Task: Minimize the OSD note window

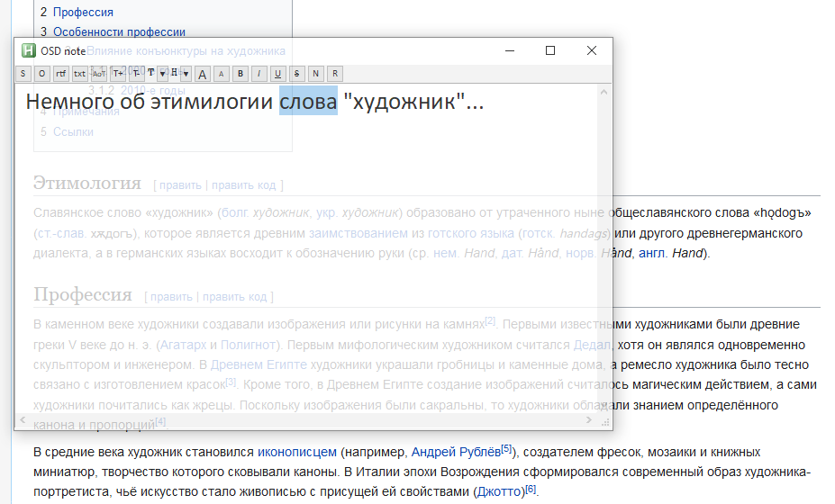Action: (510, 50)
